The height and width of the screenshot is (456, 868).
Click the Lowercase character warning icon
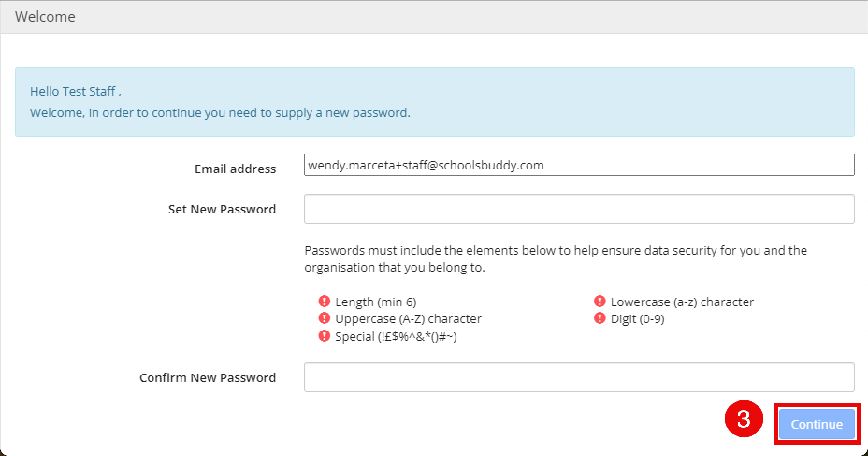coord(600,301)
